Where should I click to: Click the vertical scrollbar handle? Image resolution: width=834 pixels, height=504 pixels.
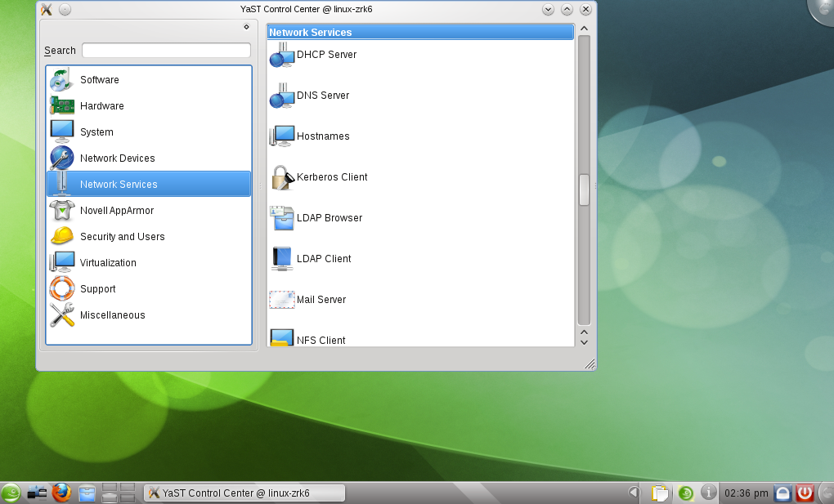(584, 190)
